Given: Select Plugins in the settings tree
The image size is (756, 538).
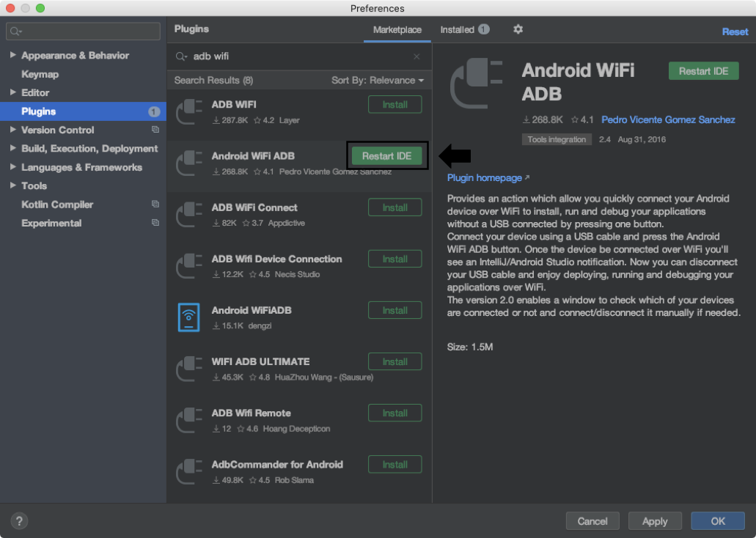Looking at the screenshot, I should click(x=83, y=111).
